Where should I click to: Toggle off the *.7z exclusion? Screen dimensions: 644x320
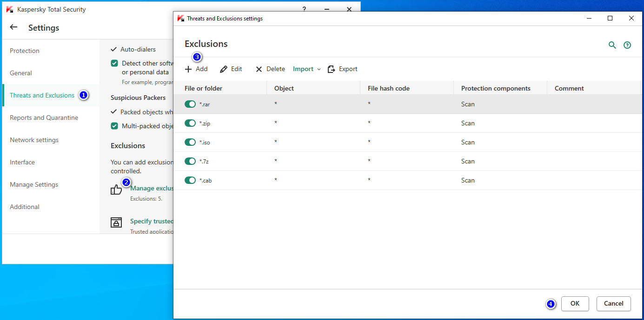190,161
